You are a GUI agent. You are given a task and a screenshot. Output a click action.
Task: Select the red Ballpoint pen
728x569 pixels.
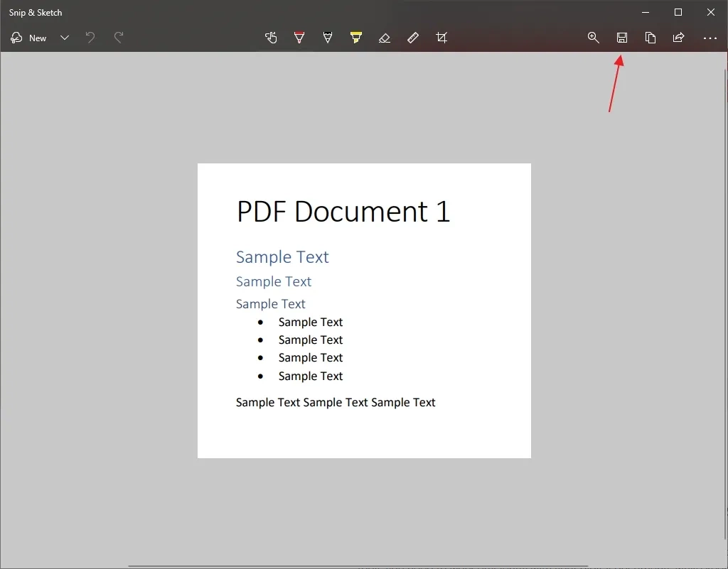pyautogui.click(x=299, y=38)
